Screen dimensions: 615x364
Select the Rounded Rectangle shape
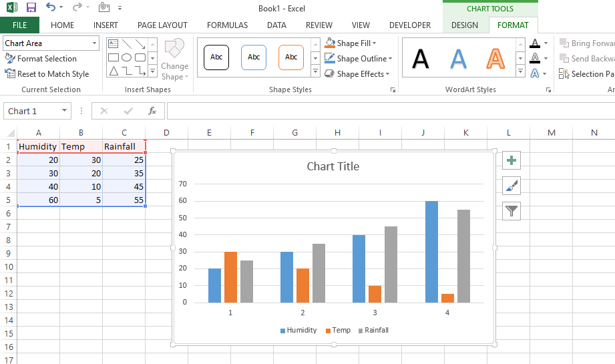click(140, 57)
